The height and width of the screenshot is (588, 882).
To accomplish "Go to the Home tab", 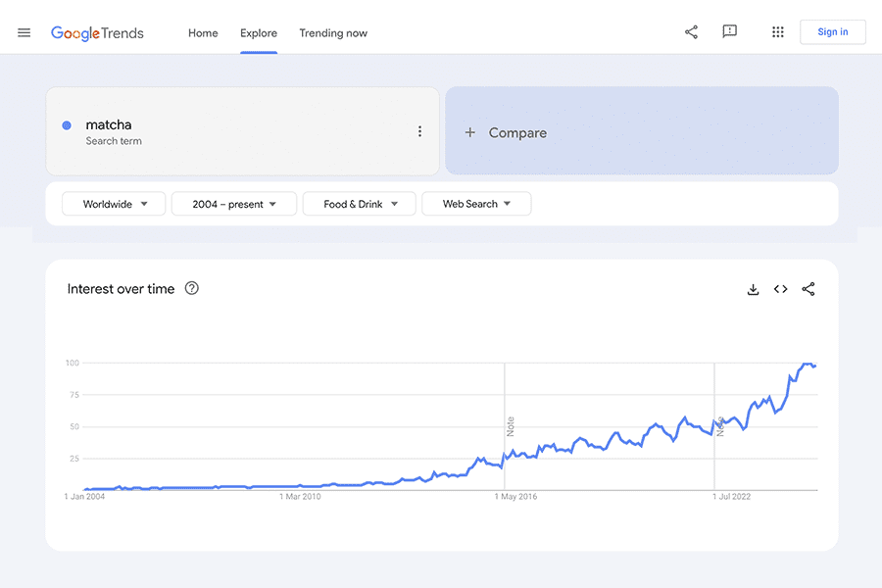I will (x=203, y=32).
